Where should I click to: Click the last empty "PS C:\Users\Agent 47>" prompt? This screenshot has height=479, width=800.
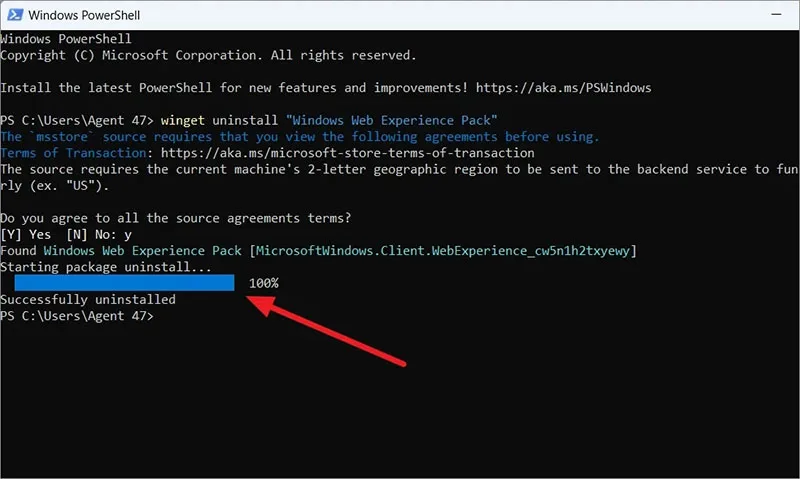[77, 316]
